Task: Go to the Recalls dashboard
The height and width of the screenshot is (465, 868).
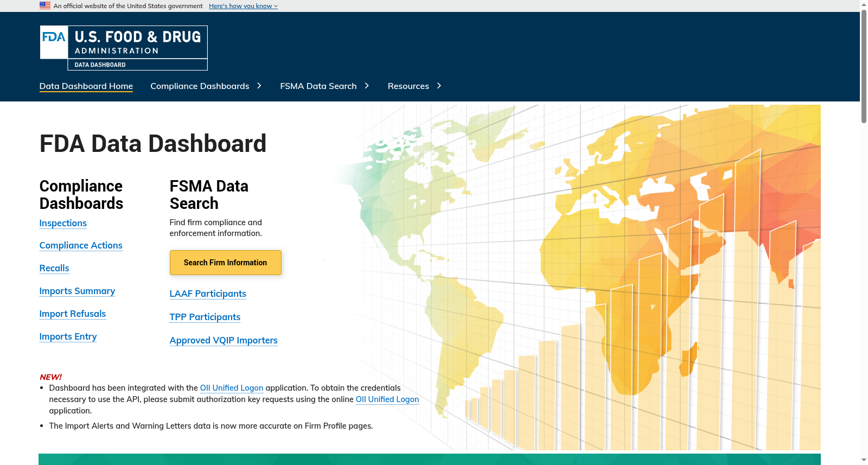Action: coord(54,268)
